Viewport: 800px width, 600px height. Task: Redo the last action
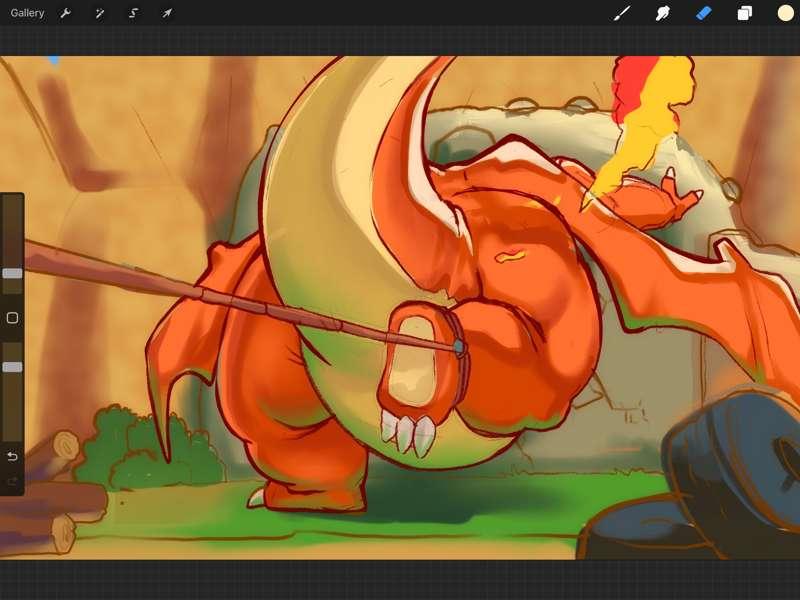[x=12, y=481]
